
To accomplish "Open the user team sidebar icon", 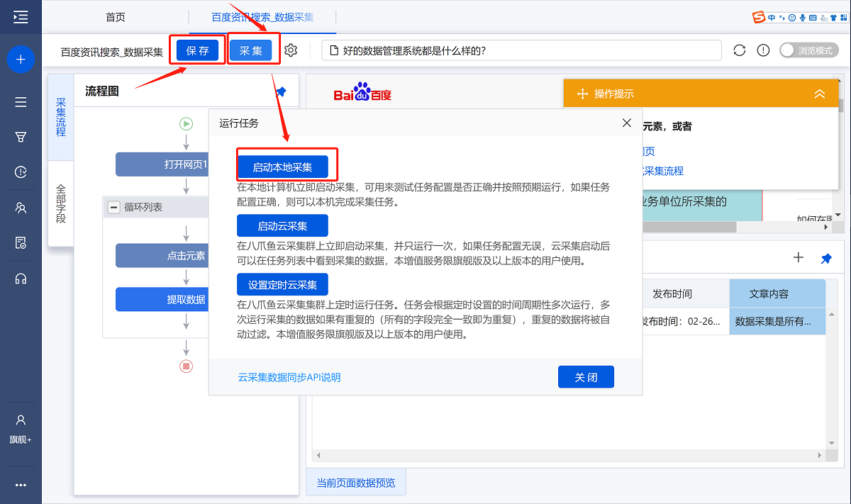I will [21, 208].
